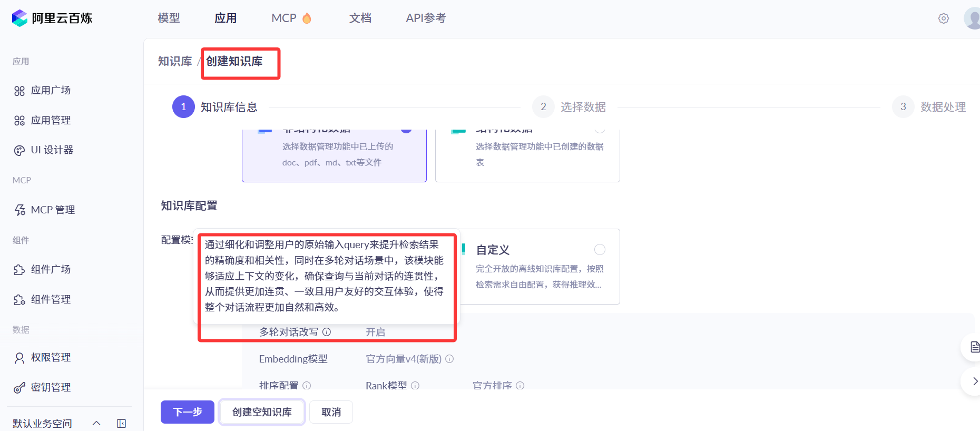Click the 官方向量v4(新版) value
Image resolution: width=980 pixels, height=431 pixels.
point(404,359)
